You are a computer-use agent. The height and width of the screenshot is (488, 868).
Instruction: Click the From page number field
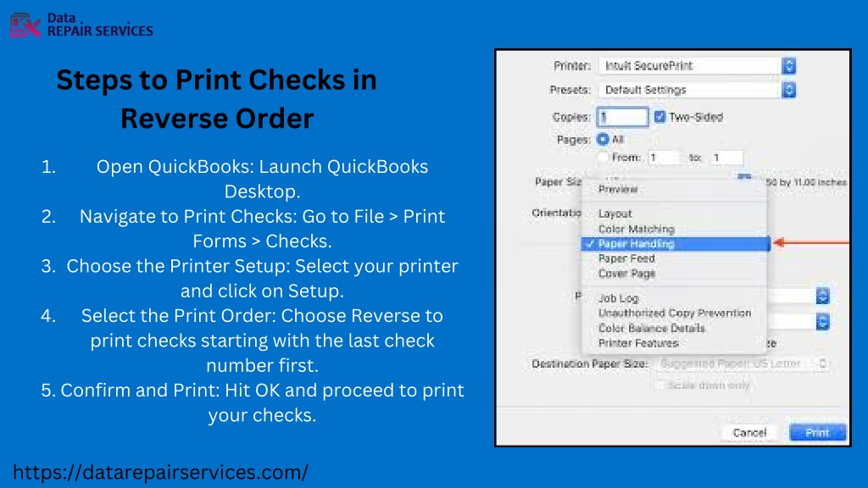(x=664, y=158)
